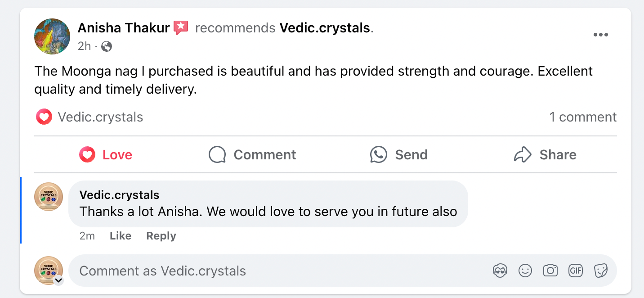
Task: Open the three-dot post options menu
Action: click(600, 35)
